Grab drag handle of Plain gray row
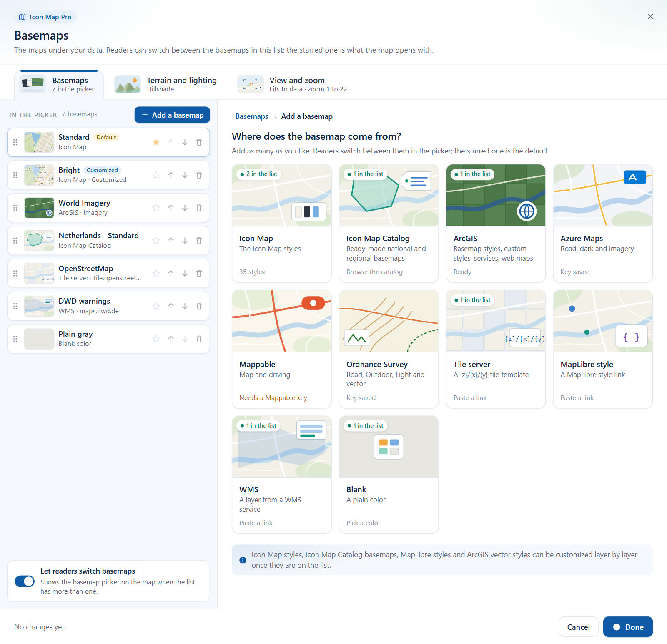 click(x=15, y=339)
